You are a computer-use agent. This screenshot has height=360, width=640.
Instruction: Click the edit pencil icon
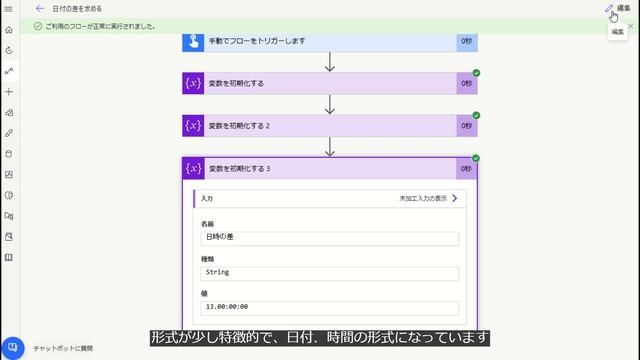point(609,8)
